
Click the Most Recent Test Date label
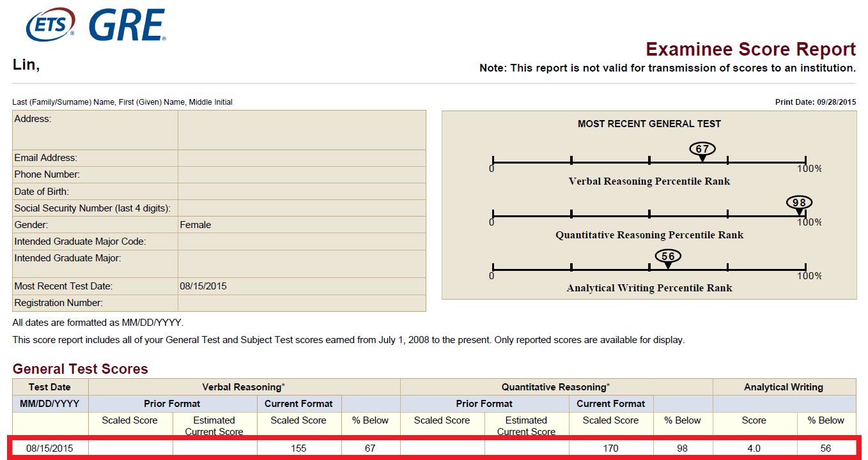point(63,286)
